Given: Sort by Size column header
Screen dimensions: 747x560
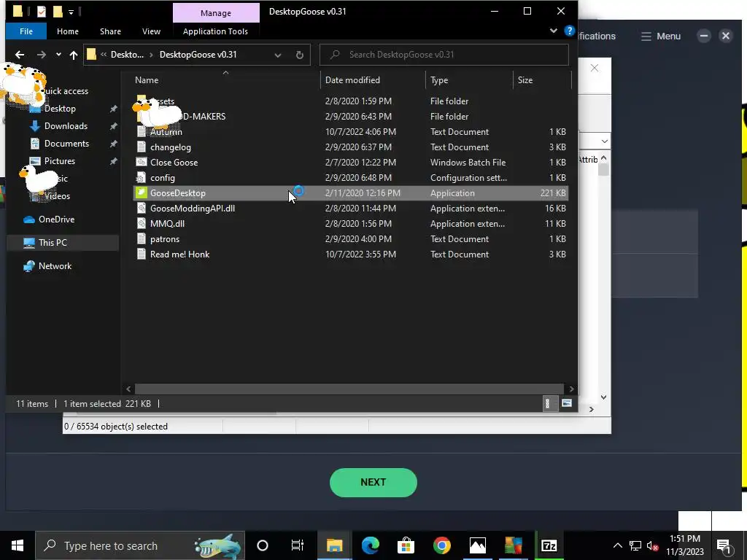Looking at the screenshot, I should click(525, 80).
